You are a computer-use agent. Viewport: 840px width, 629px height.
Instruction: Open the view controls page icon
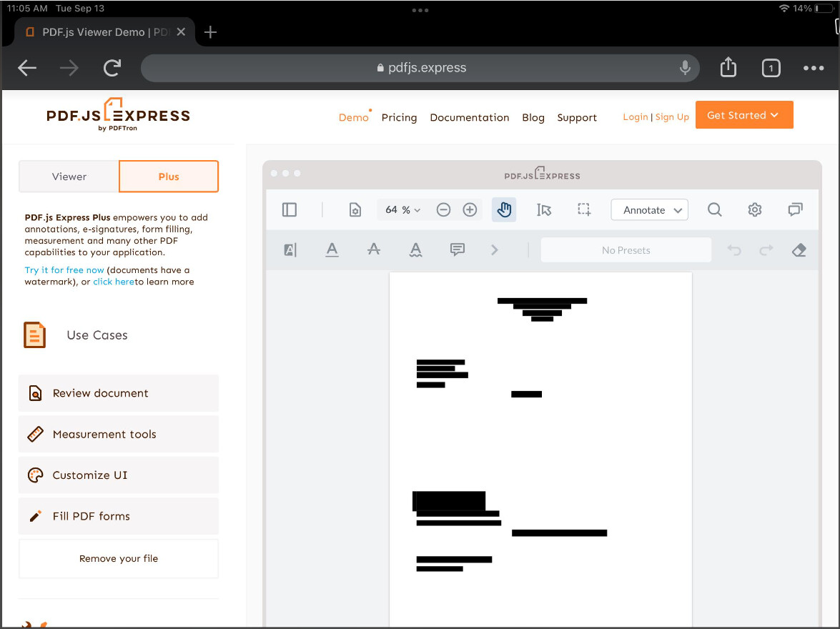pos(355,209)
